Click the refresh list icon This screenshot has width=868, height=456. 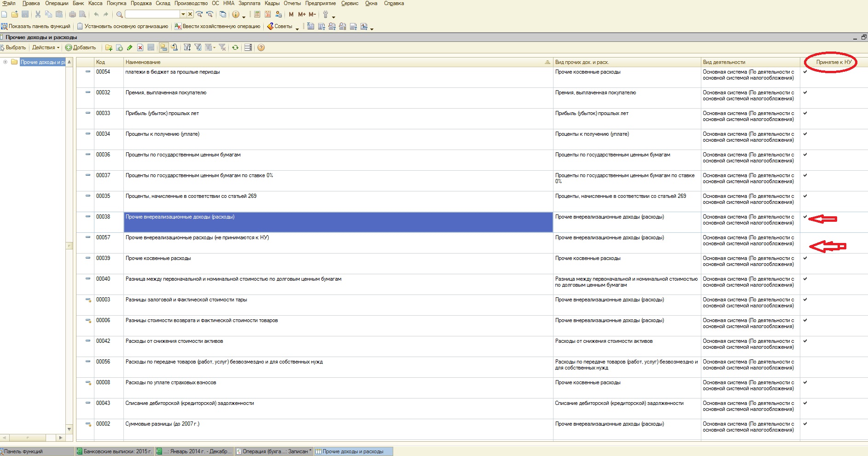click(x=235, y=47)
